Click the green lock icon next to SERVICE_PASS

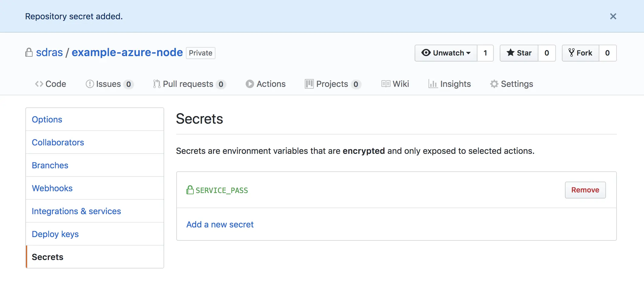pyautogui.click(x=190, y=190)
